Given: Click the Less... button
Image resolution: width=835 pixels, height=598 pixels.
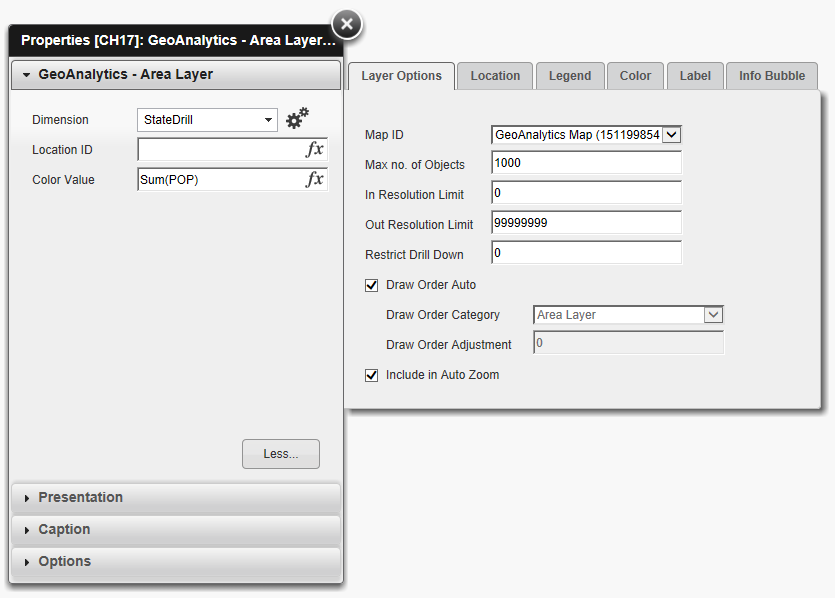Looking at the screenshot, I should [x=280, y=453].
